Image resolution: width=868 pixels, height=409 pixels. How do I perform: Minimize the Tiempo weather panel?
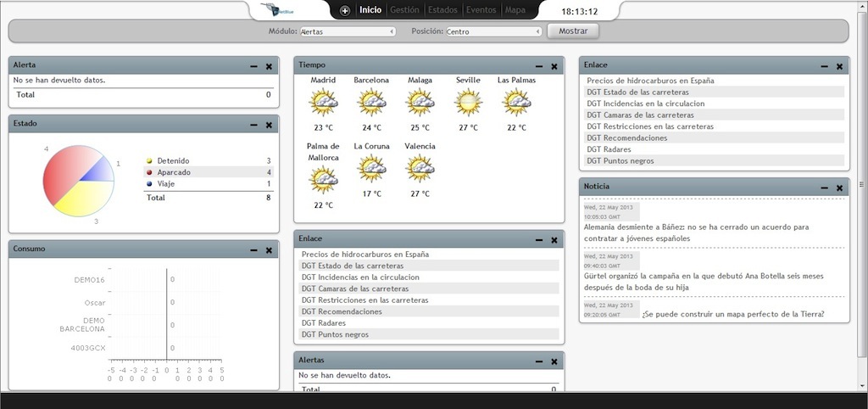(538, 66)
